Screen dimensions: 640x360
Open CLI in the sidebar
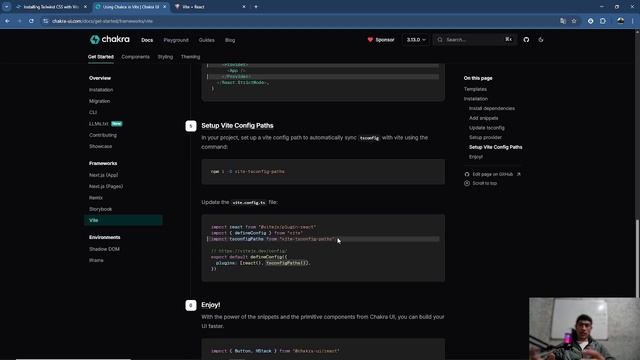pyautogui.click(x=93, y=112)
